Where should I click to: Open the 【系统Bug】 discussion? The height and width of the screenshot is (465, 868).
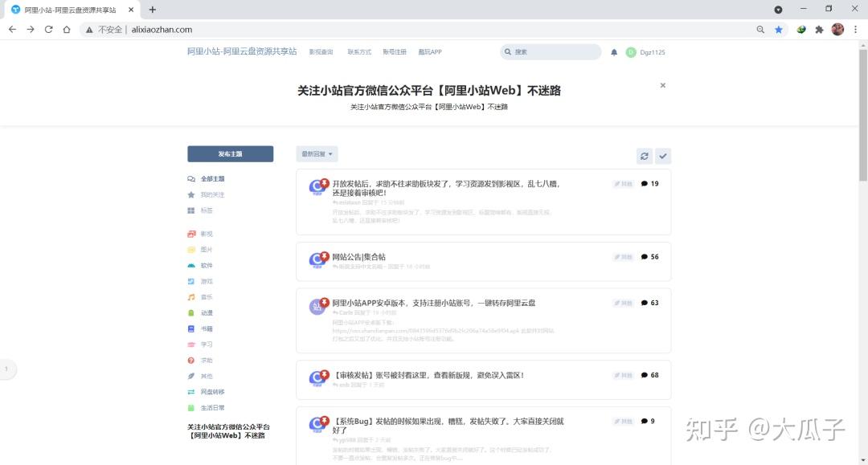click(x=448, y=425)
